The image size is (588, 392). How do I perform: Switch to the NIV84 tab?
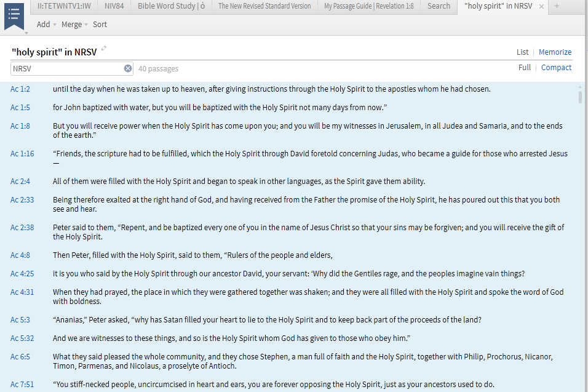click(114, 6)
